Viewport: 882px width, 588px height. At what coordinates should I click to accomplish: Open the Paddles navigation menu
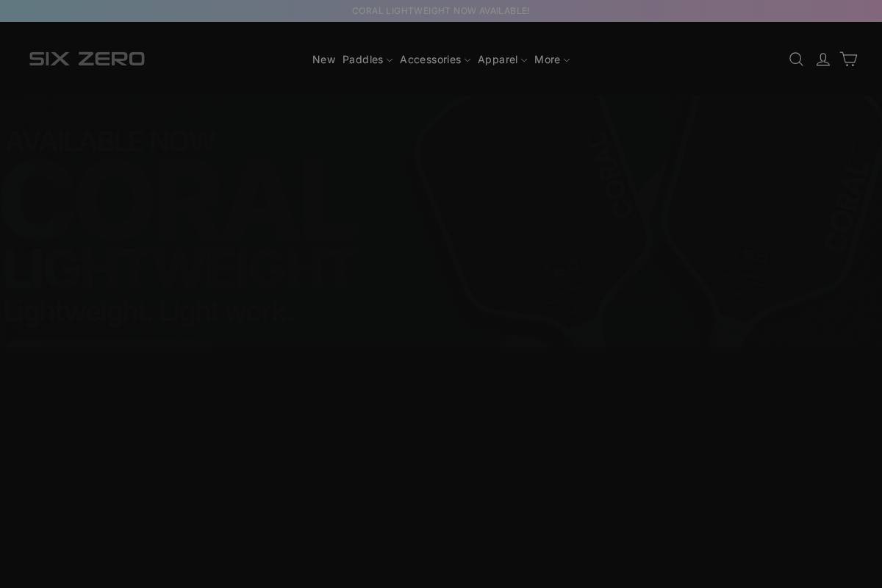pyautogui.click(x=362, y=60)
